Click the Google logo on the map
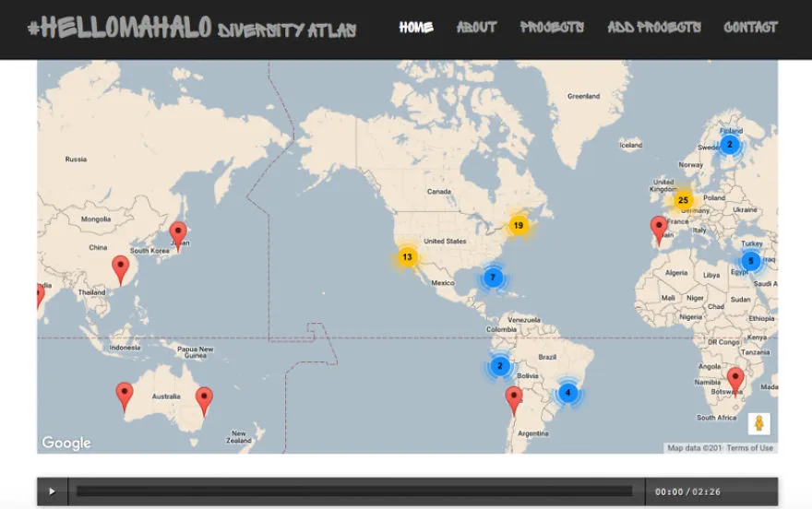812x509 pixels. pyautogui.click(x=66, y=443)
